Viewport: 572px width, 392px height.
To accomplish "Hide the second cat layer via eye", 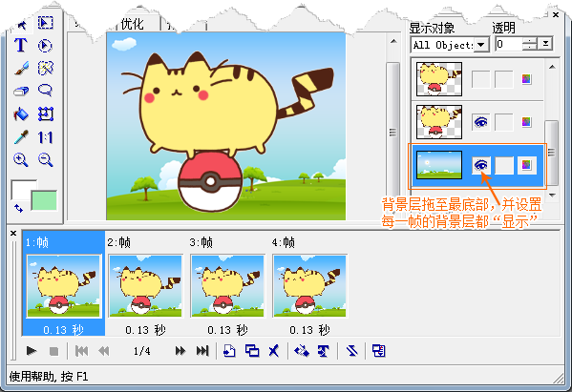I will click(x=480, y=122).
